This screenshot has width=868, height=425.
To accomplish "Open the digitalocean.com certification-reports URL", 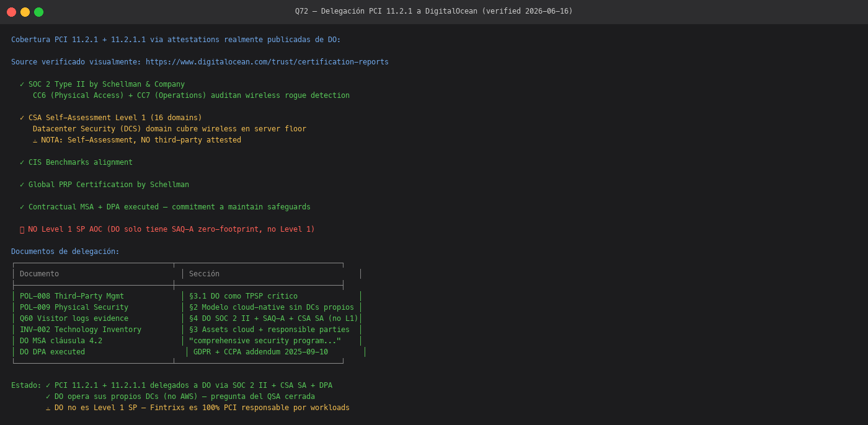I will 267,62.
